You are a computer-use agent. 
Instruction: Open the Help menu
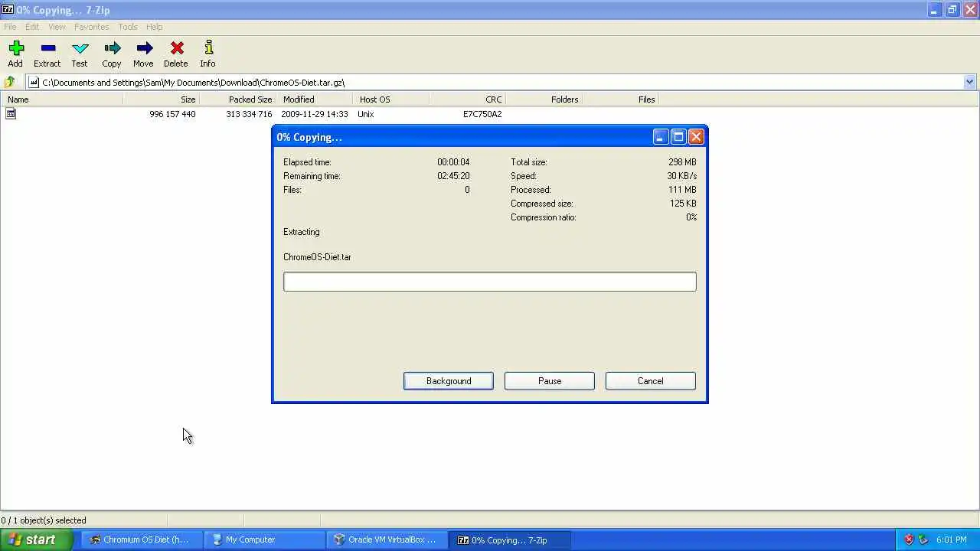click(x=154, y=27)
